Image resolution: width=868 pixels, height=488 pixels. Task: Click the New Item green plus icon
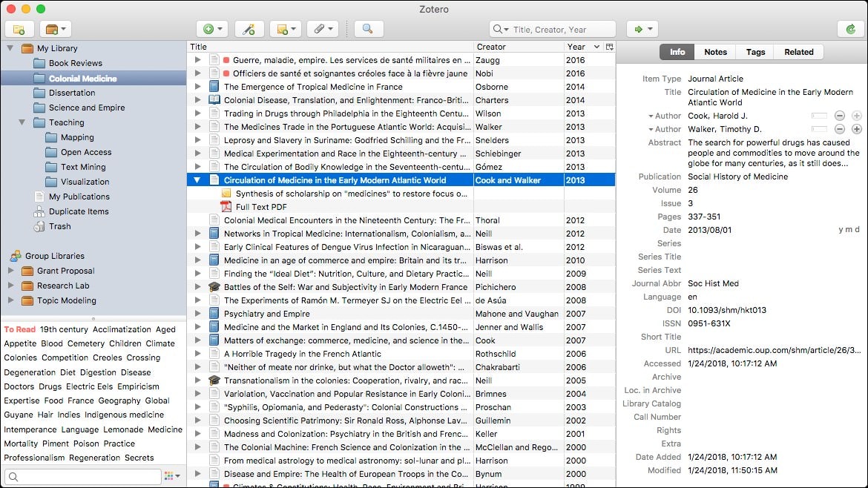(x=208, y=28)
